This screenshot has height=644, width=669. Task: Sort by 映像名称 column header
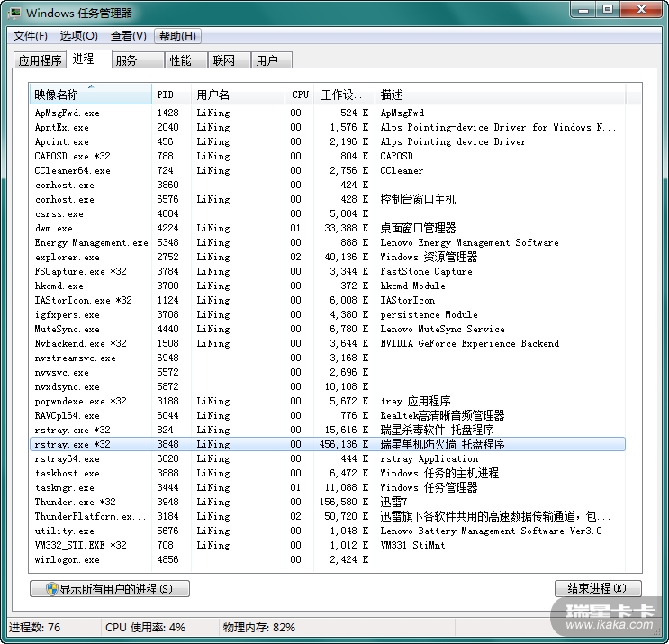tap(90, 94)
